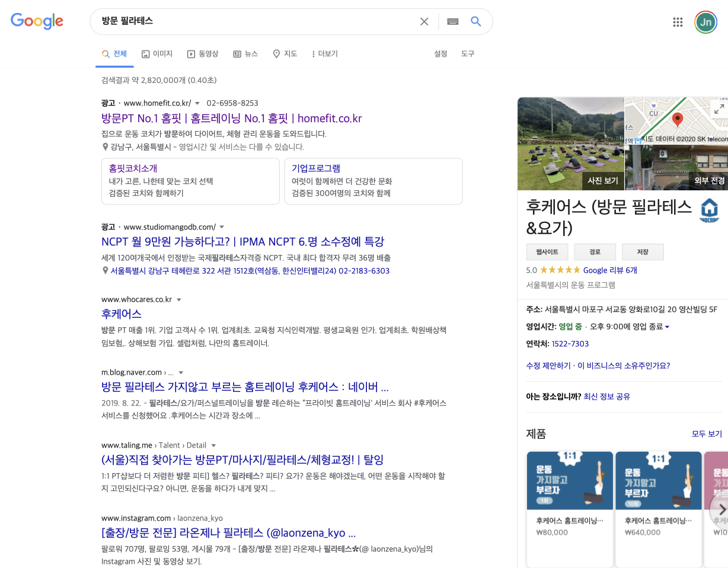728x568 pixels.
Task: View all products via 모두 보기
Action: tap(706, 434)
